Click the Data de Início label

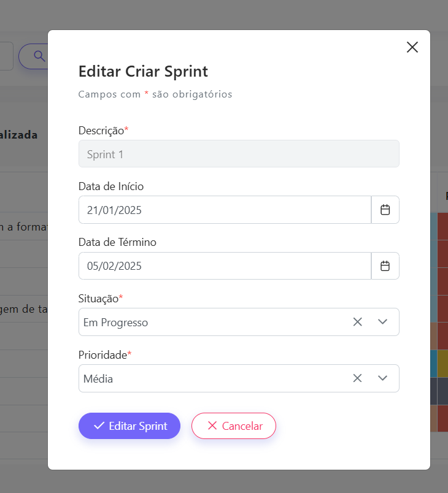(111, 186)
